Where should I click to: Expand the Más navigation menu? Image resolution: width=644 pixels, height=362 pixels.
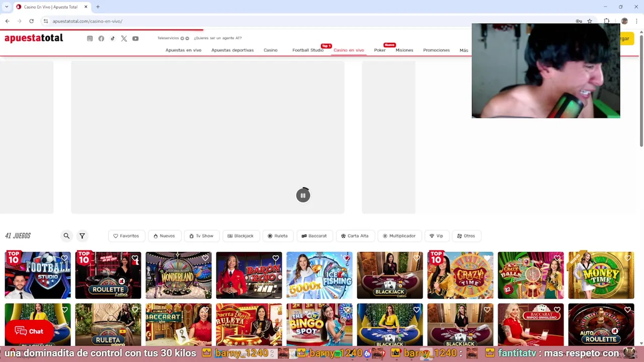tap(464, 50)
